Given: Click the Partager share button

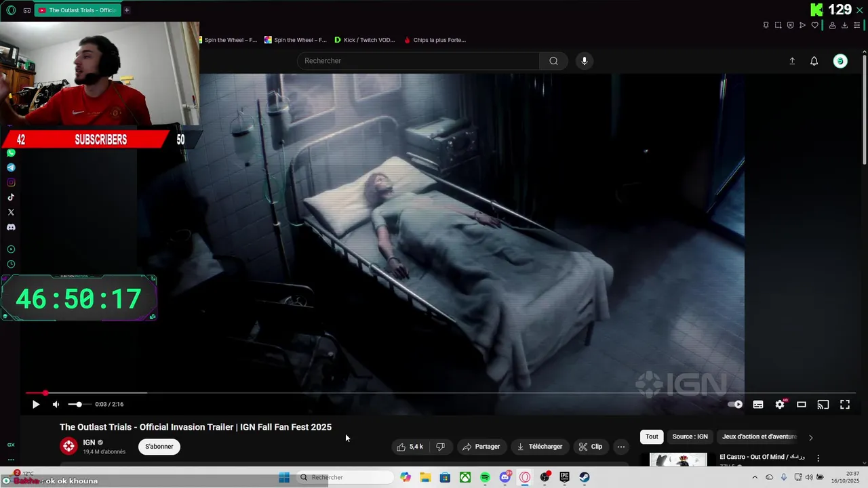Looking at the screenshot, I should pos(481,447).
